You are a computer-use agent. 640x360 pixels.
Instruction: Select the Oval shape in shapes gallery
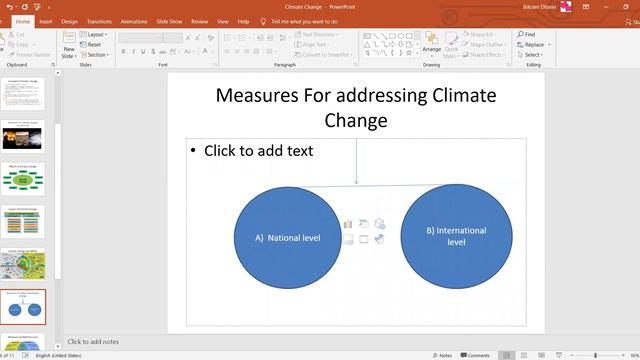coord(400,36)
